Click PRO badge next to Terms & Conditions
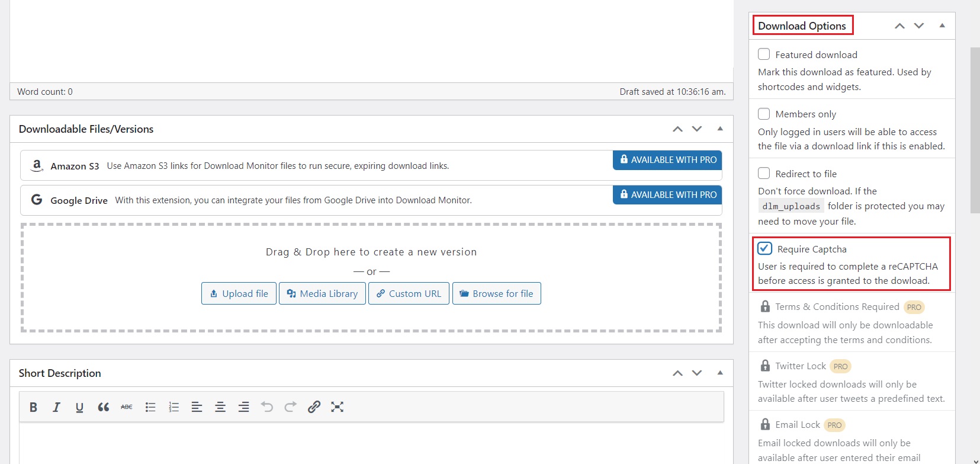This screenshot has width=980, height=464. (x=914, y=307)
